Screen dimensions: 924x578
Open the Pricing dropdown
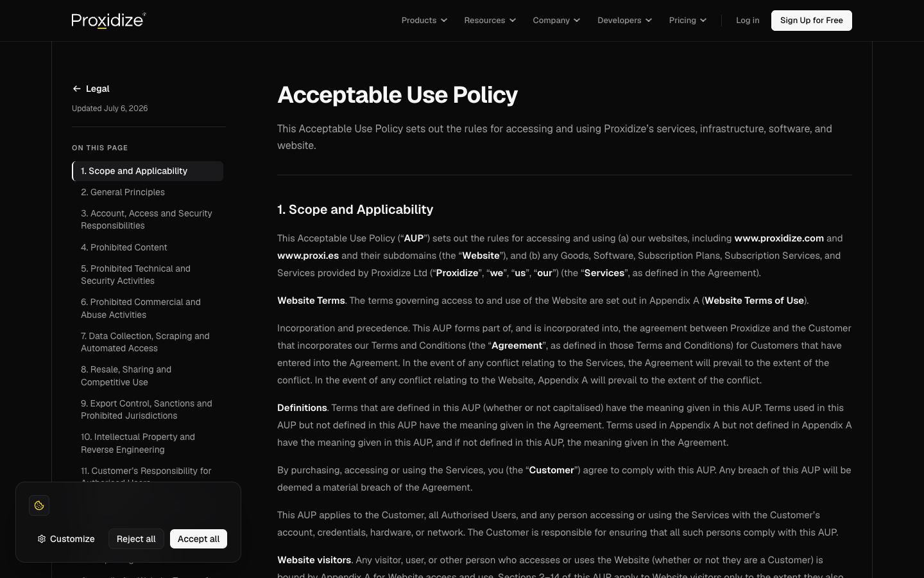tap(687, 21)
